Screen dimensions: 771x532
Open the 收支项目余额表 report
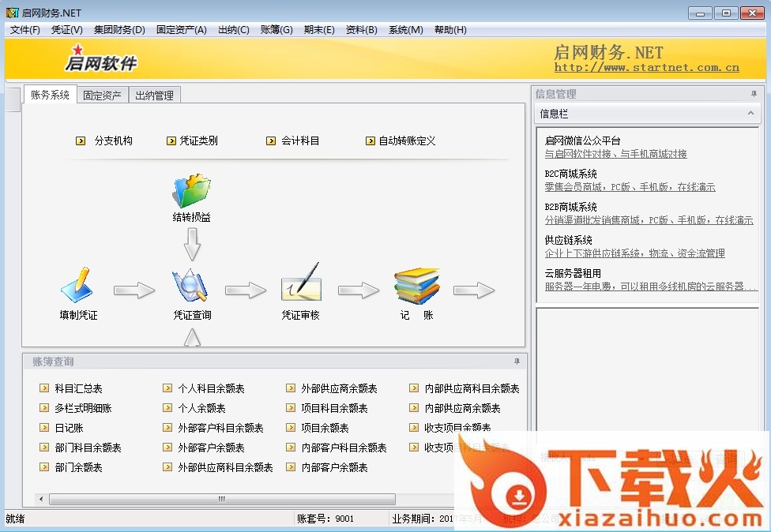457,427
